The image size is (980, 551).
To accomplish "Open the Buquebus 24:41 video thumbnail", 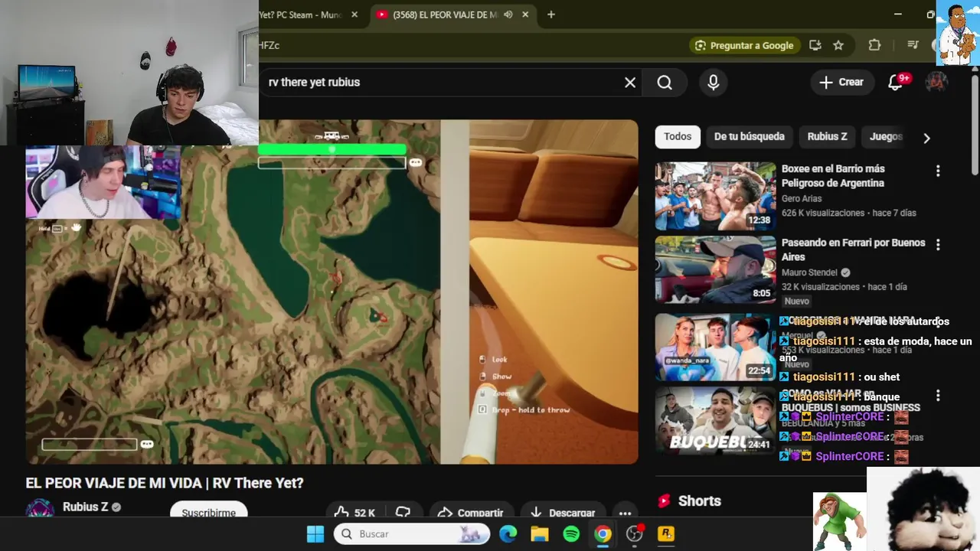I will tap(715, 421).
